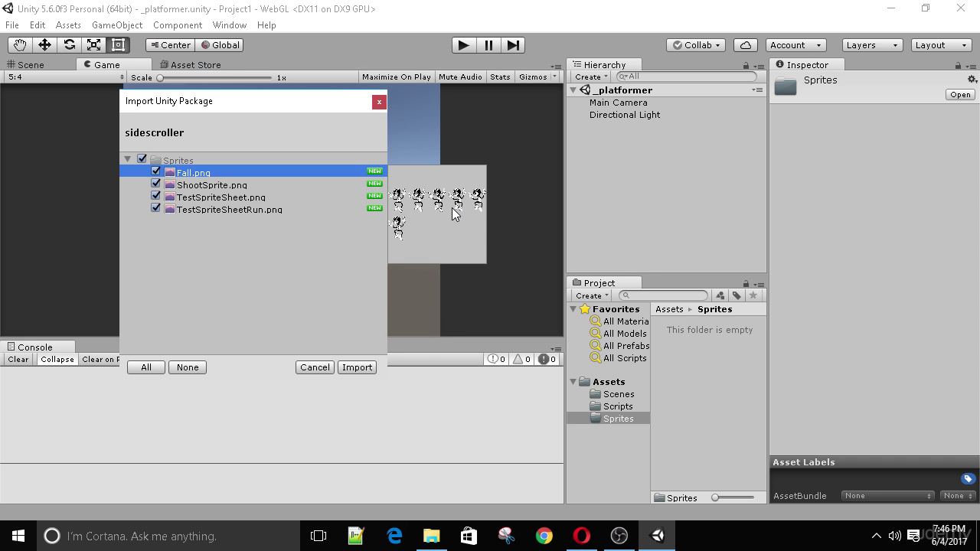Click the Hierarchy search field
Image resolution: width=980 pixels, height=551 pixels.
tap(686, 77)
